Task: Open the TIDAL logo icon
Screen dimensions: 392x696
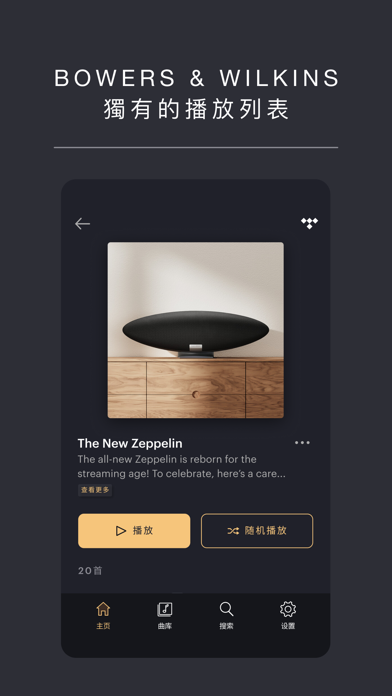Action: pyautogui.click(x=309, y=223)
